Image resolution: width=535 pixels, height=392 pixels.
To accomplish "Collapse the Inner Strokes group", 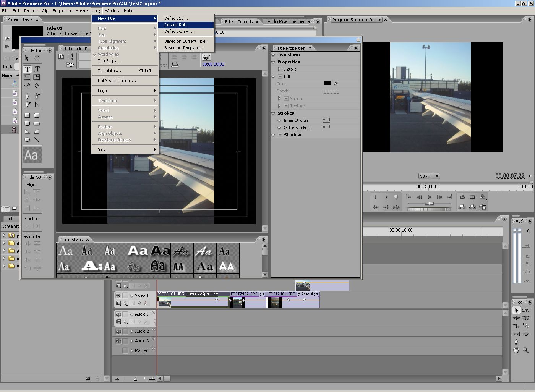I will pyautogui.click(x=279, y=121).
